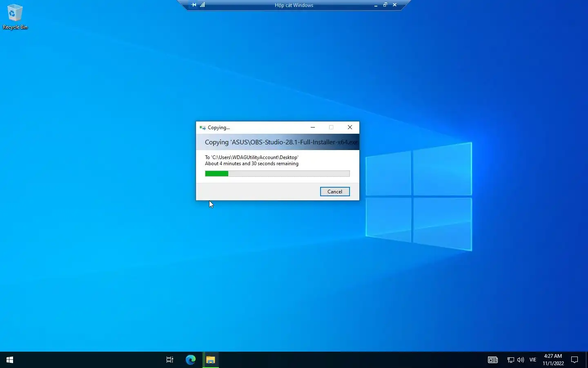Click the Copying dialog title icon
This screenshot has width=588, height=368.
[x=203, y=128]
